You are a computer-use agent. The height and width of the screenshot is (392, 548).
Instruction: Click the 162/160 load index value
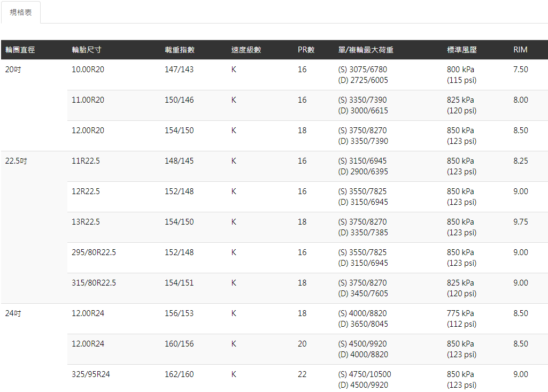[179, 374]
